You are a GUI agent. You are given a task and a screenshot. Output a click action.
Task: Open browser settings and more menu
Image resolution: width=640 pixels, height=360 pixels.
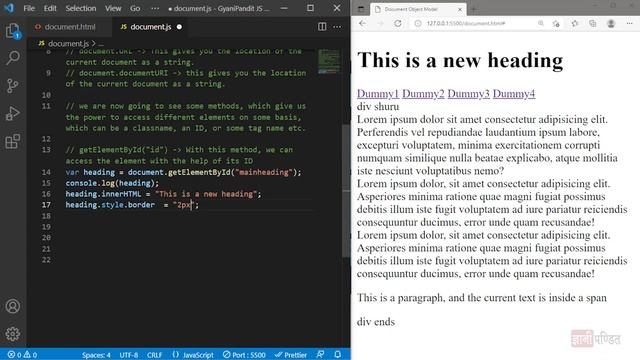629,23
